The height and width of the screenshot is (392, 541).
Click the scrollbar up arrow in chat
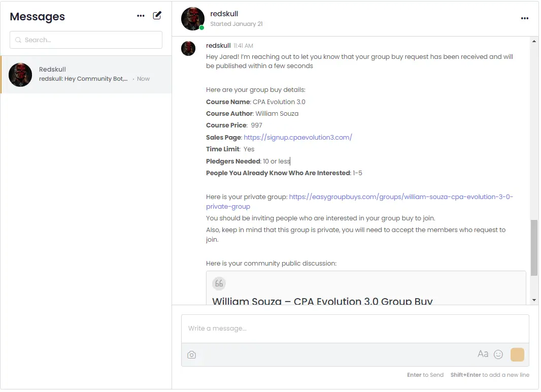[533, 41]
